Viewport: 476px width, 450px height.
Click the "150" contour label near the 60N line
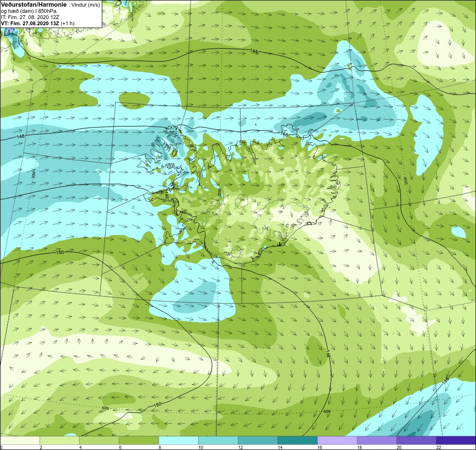click(x=158, y=404)
